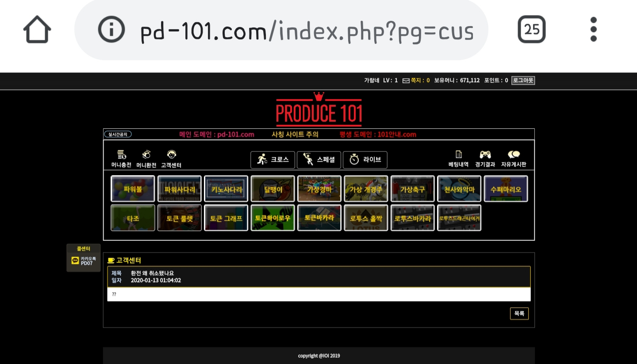Open the 파워사다리 game tile
This screenshot has height=364, width=637.
[x=180, y=189]
